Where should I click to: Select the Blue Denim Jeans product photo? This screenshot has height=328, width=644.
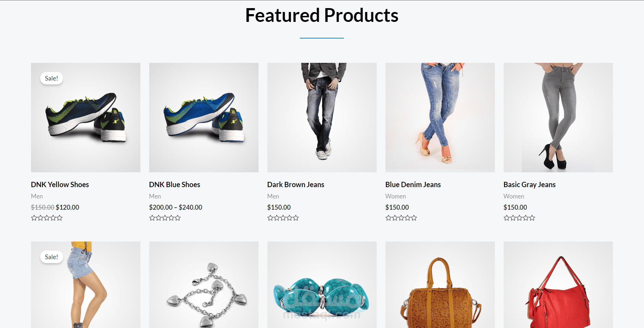pyautogui.click(x=440, y=118)
